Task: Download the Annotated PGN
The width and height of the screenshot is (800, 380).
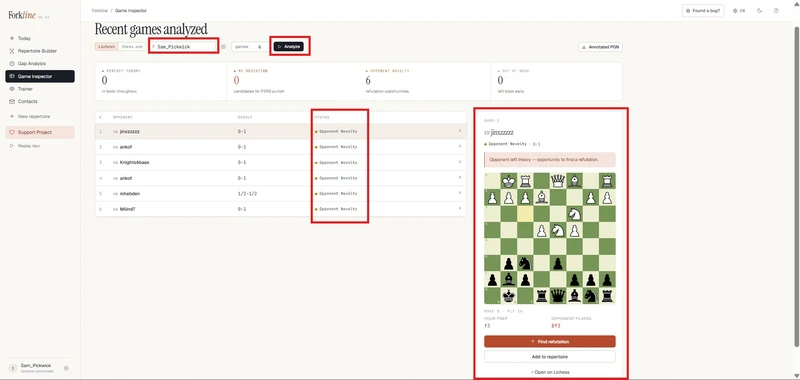Action: [x=601, y=47]
